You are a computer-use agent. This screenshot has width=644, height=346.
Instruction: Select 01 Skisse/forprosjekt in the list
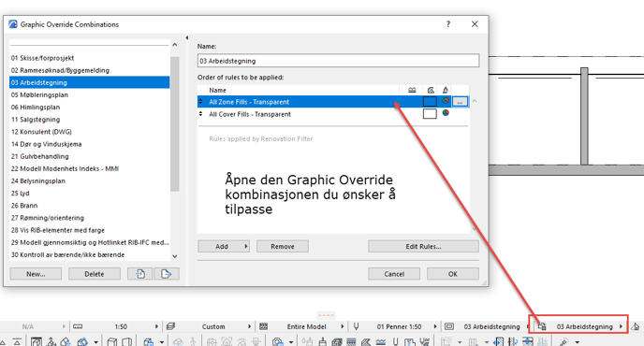90,58
